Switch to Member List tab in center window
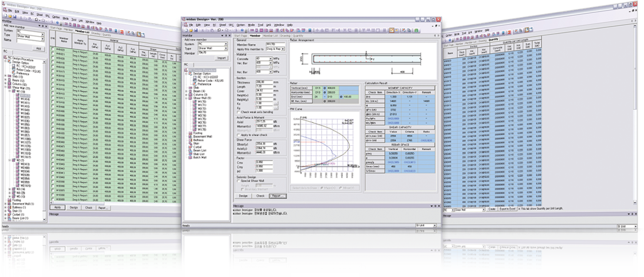The width and height of the screenshot is (644, 277). (271, 36)
